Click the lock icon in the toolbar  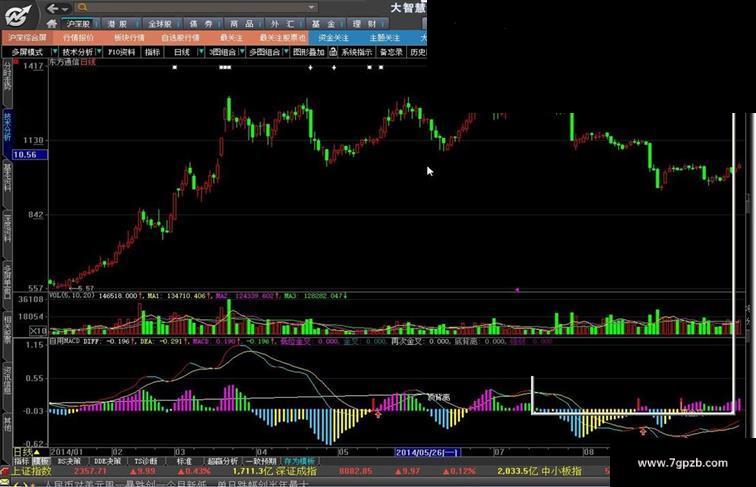(333, 52)
